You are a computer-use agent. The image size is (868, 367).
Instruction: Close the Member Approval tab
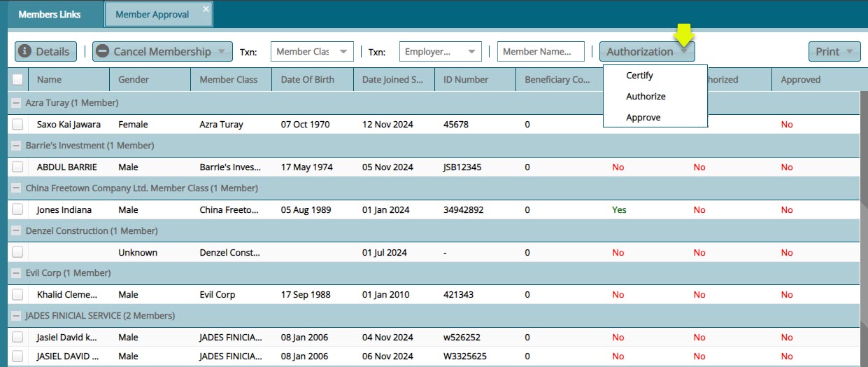[x=206, y=8]
